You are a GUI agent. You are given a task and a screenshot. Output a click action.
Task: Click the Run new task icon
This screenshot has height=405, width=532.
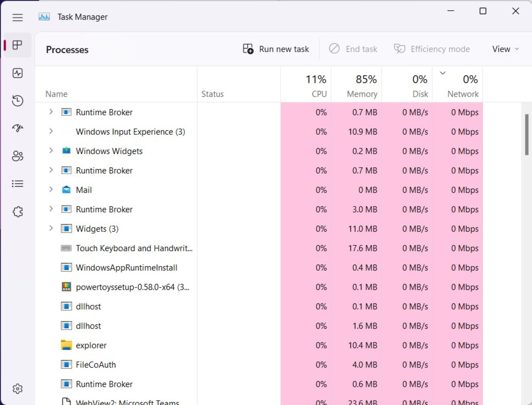click(x=248, y=49)
